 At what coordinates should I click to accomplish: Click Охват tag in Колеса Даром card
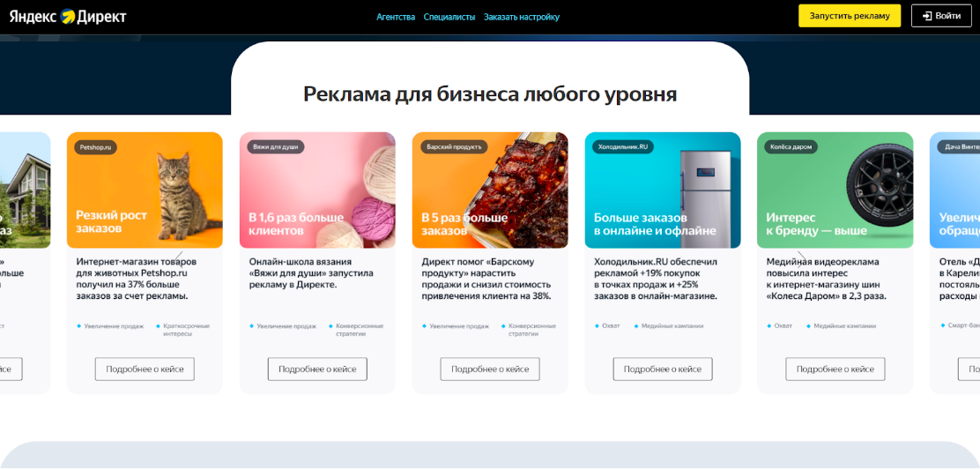point(779,326)
